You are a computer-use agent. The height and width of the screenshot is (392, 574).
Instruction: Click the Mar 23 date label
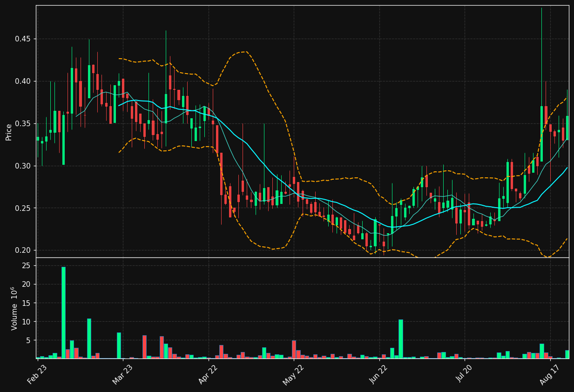pos(122,374)
